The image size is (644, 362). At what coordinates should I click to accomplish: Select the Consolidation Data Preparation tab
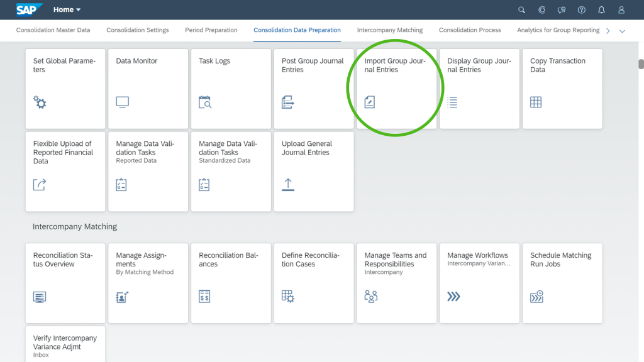coord(297,30)
